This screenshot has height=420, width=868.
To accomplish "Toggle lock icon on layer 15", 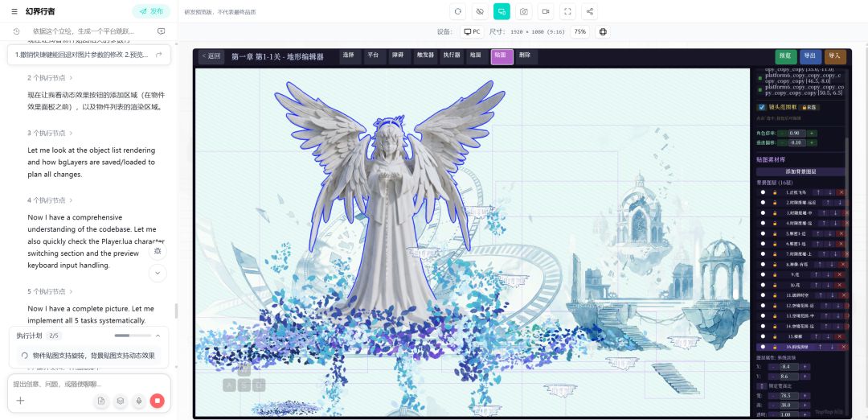I will point(775,336).
